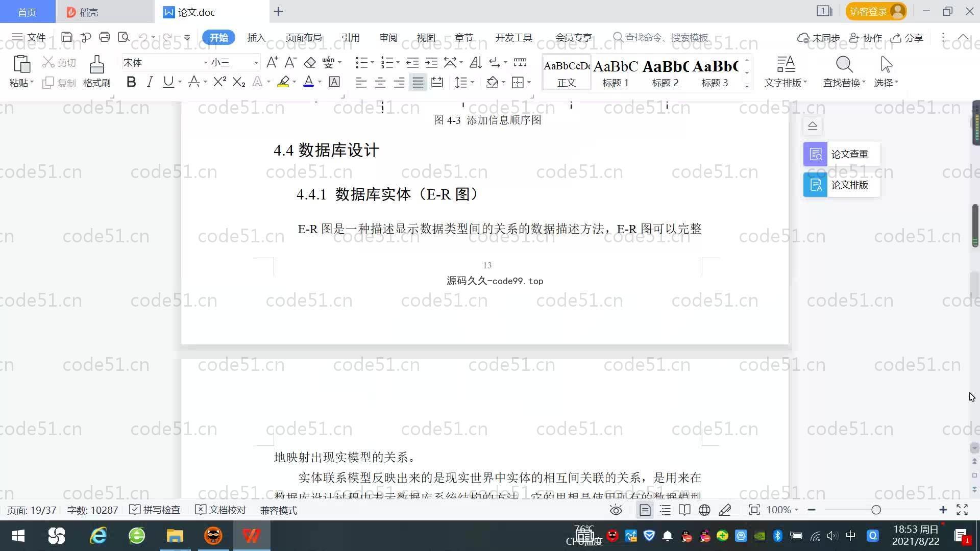The image size is (980, 551).
Task: Click the Print icon in quick toolbar
Action: click(105, 37)
